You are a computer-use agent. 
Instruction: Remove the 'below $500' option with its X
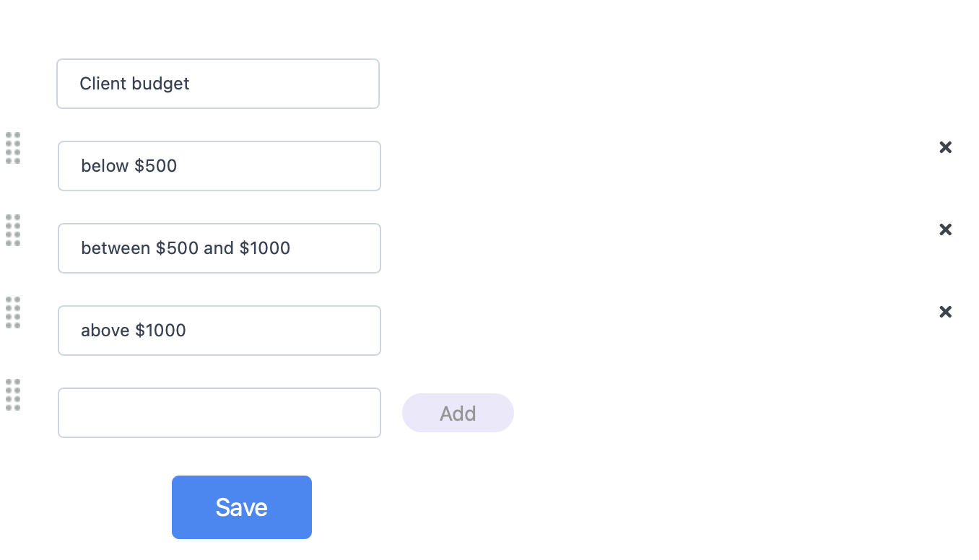[945, 147]
